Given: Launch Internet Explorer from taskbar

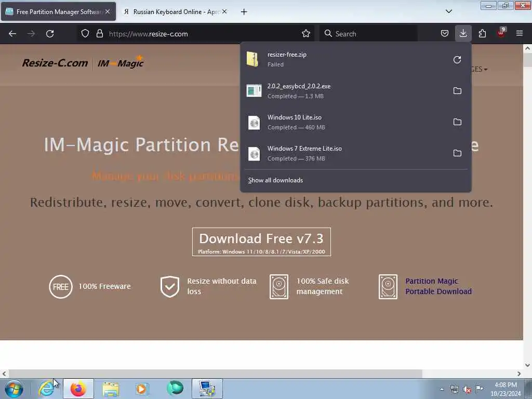Looking at the screenshot, I should coord(46,389).
